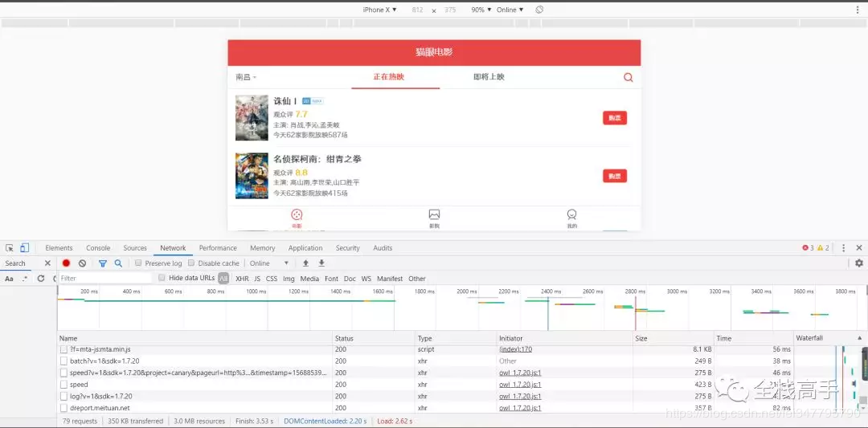The height and width of the screenshot is (428, 868).
Task: Open network settings gear icon
Action: 859,263
